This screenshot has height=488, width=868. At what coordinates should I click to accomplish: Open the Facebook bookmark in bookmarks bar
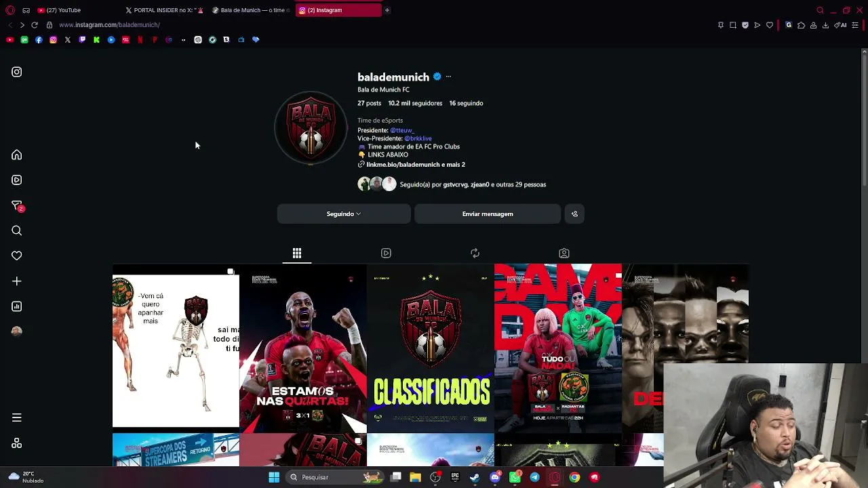(x=39, y=40)
